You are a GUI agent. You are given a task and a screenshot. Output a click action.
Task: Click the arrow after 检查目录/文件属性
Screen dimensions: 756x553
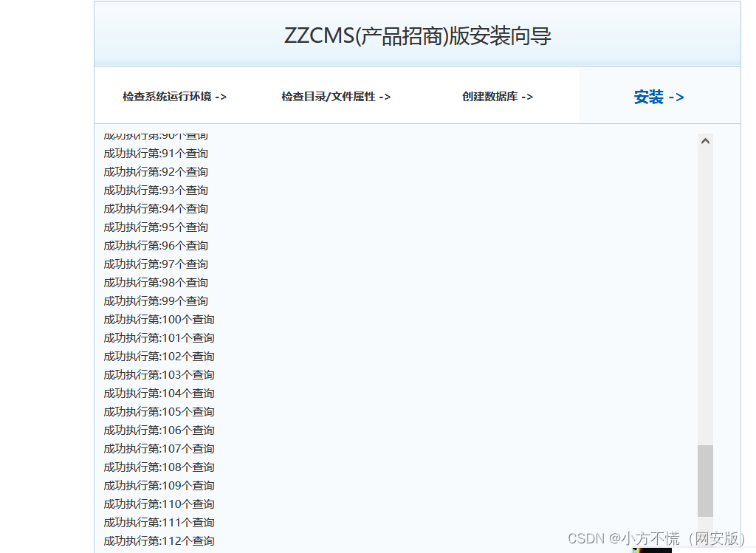386,97
